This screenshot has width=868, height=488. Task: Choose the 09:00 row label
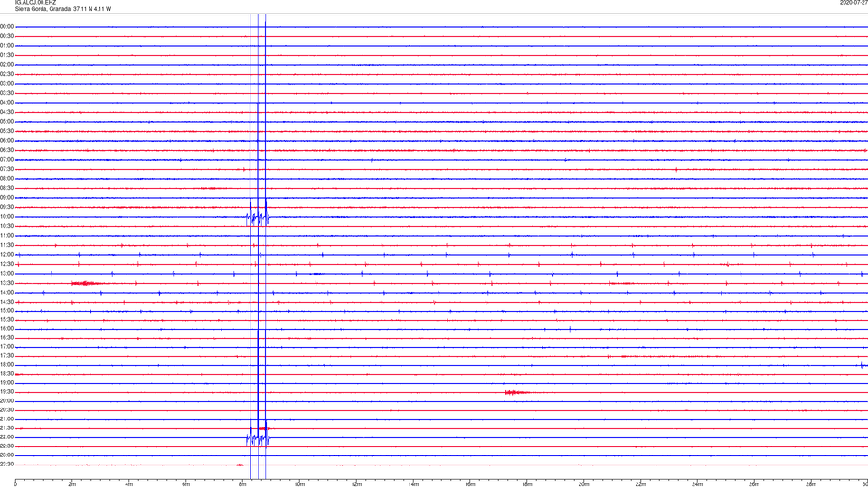point(6,198)
